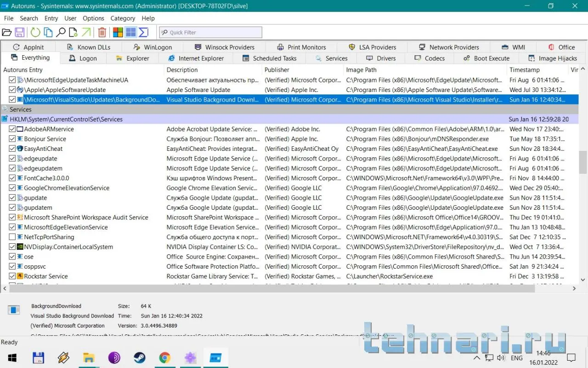Click the Sigma toolbar icon
The width and height of the screenshot is (588, 368).
point(143,32)
